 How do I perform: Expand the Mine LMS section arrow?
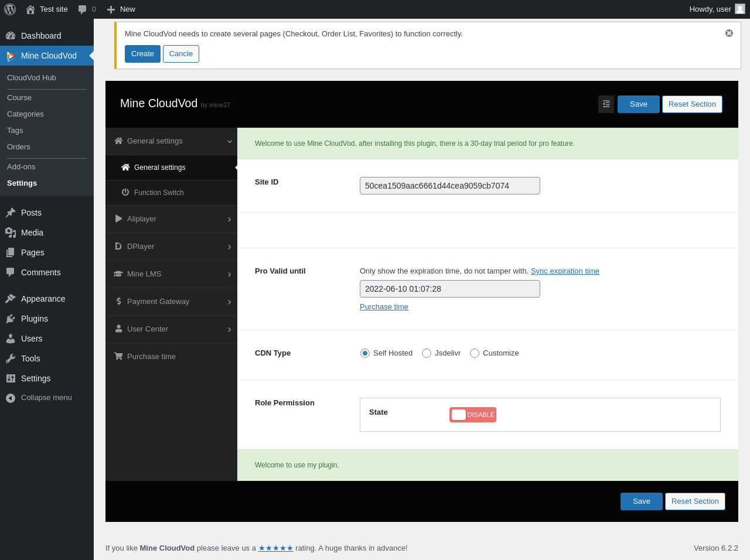click(x=230, y=274)
